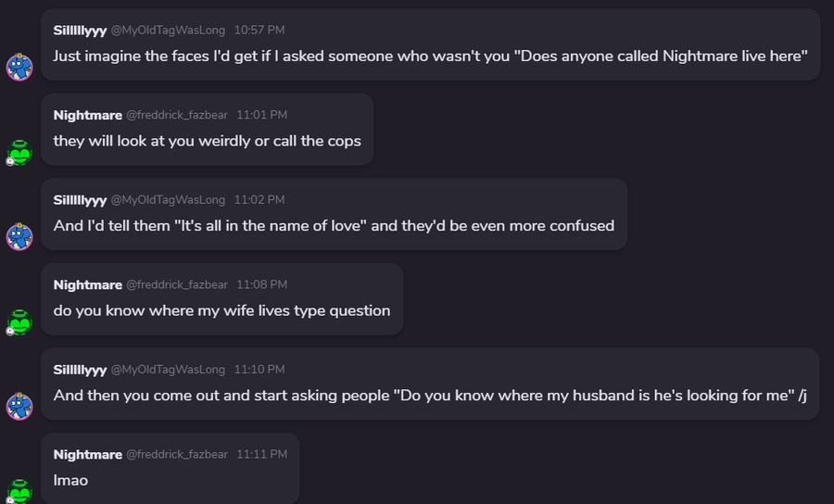Click the "where my wife lives" message

pos(221,310)
